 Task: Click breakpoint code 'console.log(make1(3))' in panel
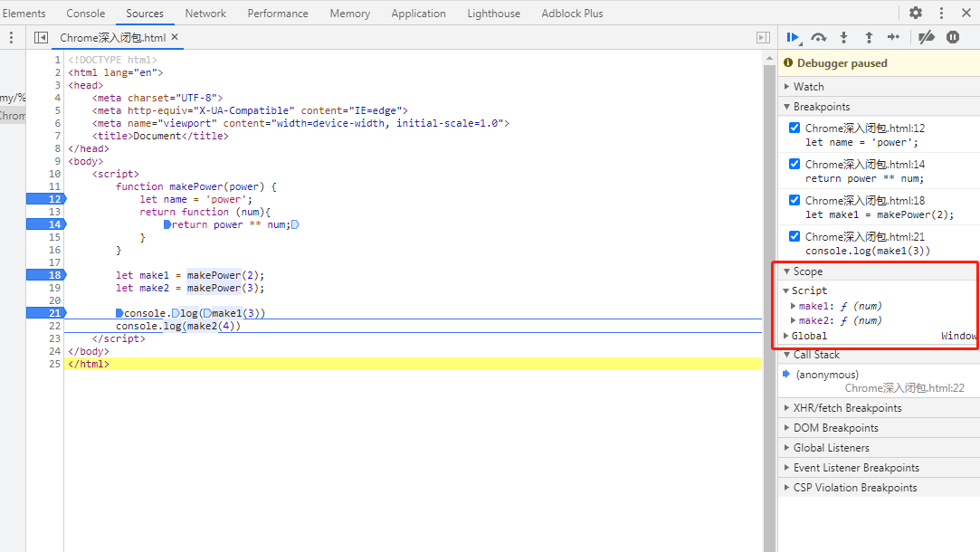coord(868,252)
